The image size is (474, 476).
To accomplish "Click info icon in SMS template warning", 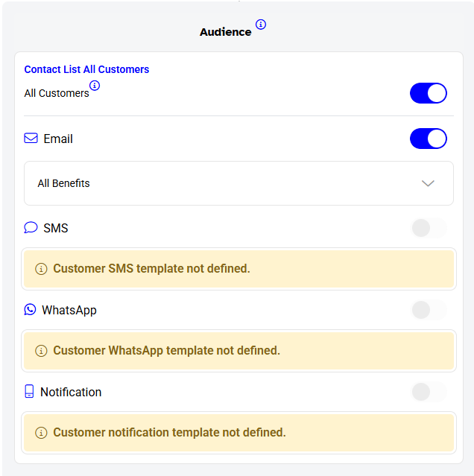I will click(x=41, y=269).
